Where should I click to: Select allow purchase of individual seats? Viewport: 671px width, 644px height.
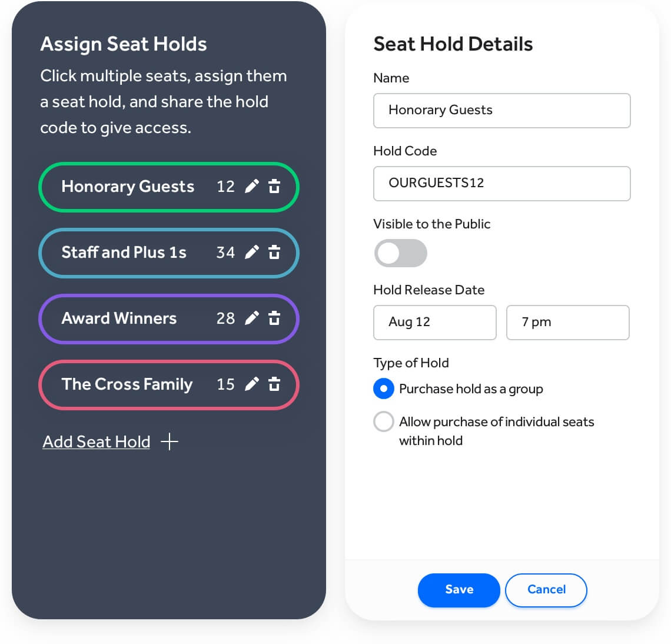tap(383, 421)
